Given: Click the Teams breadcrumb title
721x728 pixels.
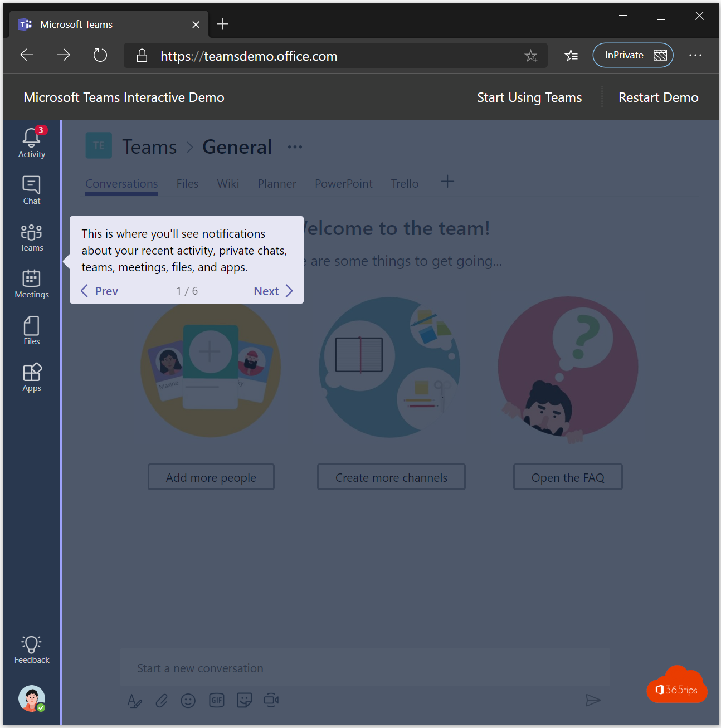Looking at the screenshot, I should pyautogui.click(x=149, y=147).
